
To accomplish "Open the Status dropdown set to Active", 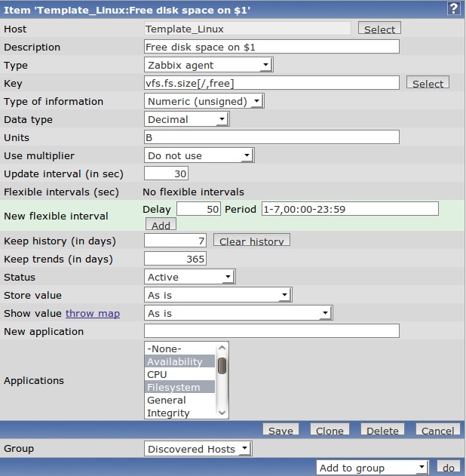I will (189, 278).
